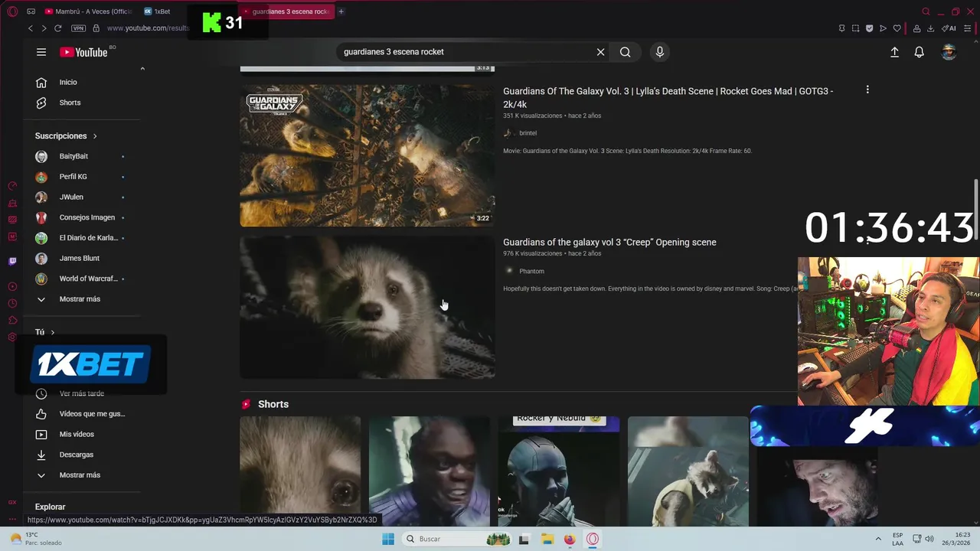Switch to Mambrú - A Veces tab
The image size is (980, 551).
click(88, 11)
